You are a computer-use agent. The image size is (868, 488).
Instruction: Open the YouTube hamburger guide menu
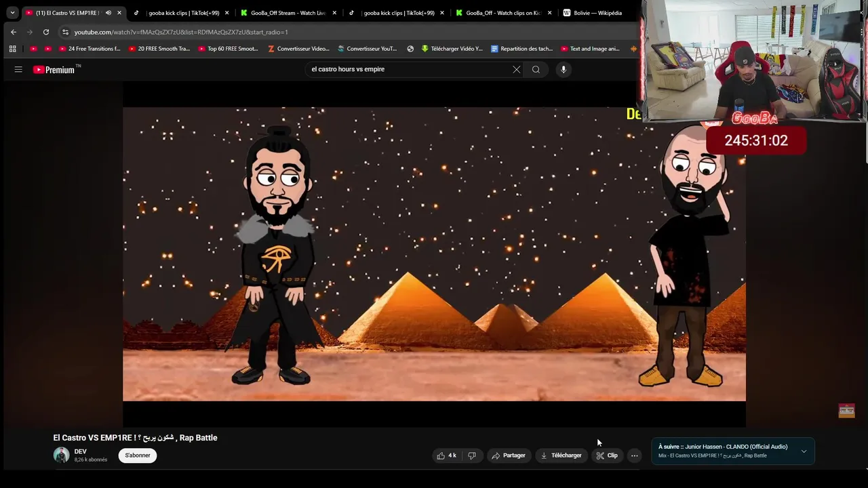(x=18, y=69)
